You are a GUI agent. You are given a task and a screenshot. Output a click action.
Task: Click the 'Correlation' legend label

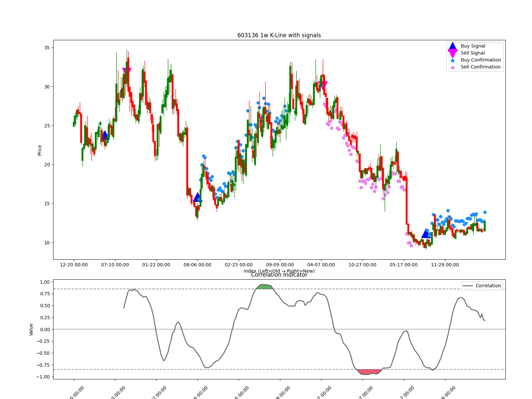point(488,286)
